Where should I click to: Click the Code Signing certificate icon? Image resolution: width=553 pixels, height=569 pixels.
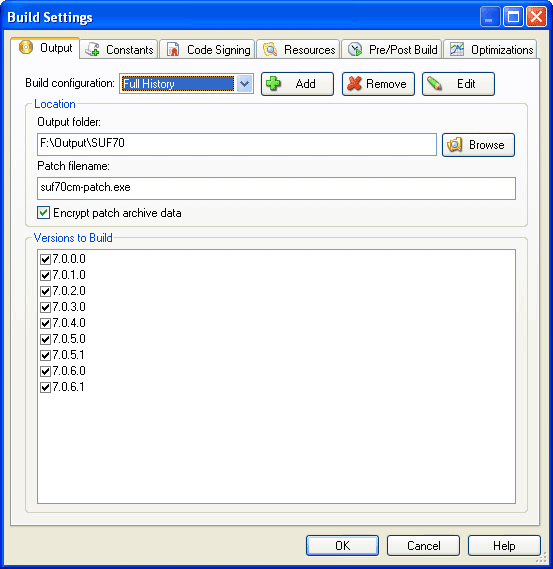[x=173, y=50]
